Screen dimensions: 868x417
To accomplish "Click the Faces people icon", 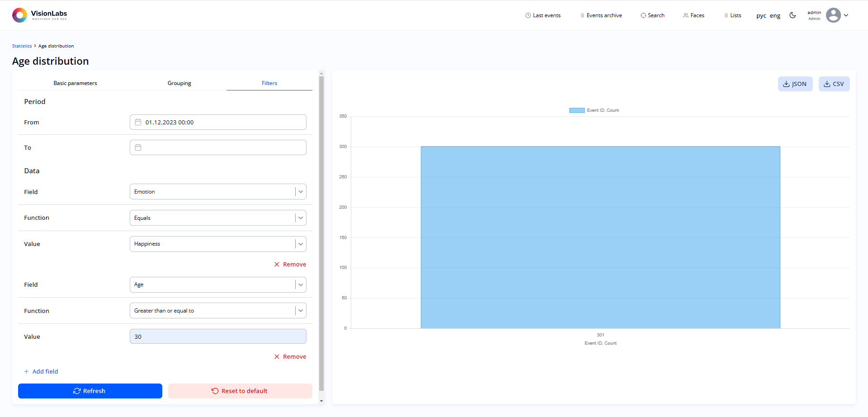I will [686, 15].
